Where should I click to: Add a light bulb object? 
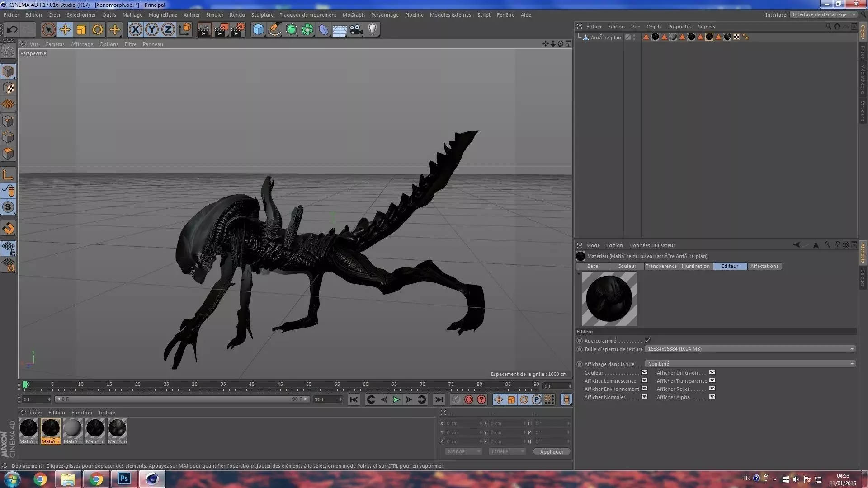tap(373, 30)
